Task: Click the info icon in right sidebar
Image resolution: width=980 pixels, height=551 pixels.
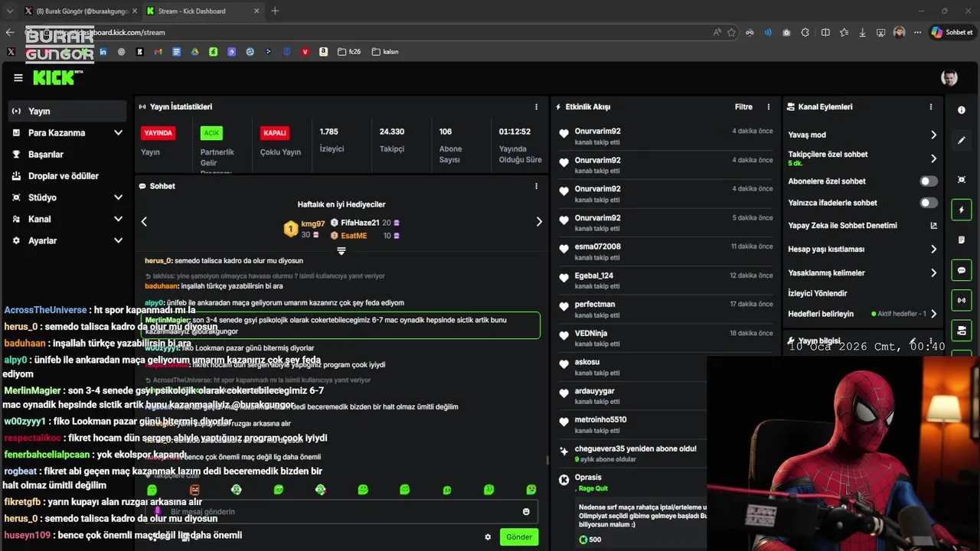Action: pos(962,110)
